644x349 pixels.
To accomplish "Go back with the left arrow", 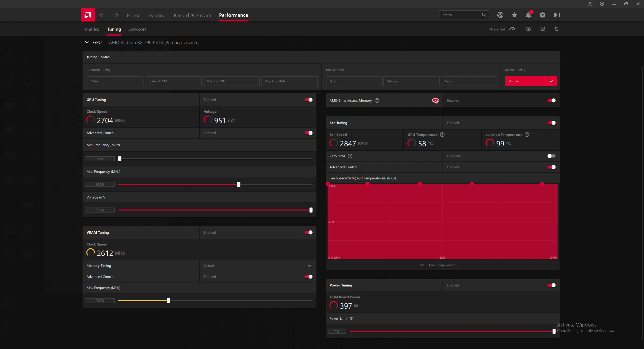I will [101, 15].
